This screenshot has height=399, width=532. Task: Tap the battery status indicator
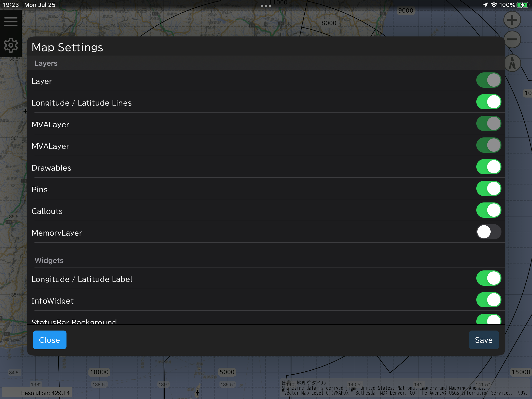[522, 5]
